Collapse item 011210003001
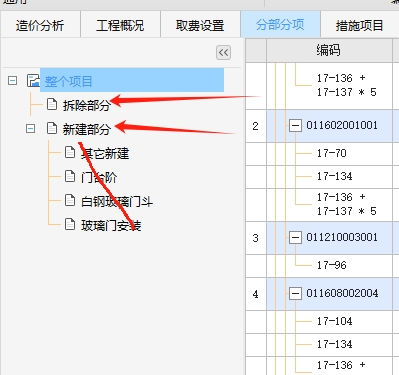This screenshot has width=399, height=375. tap(295, 238)
